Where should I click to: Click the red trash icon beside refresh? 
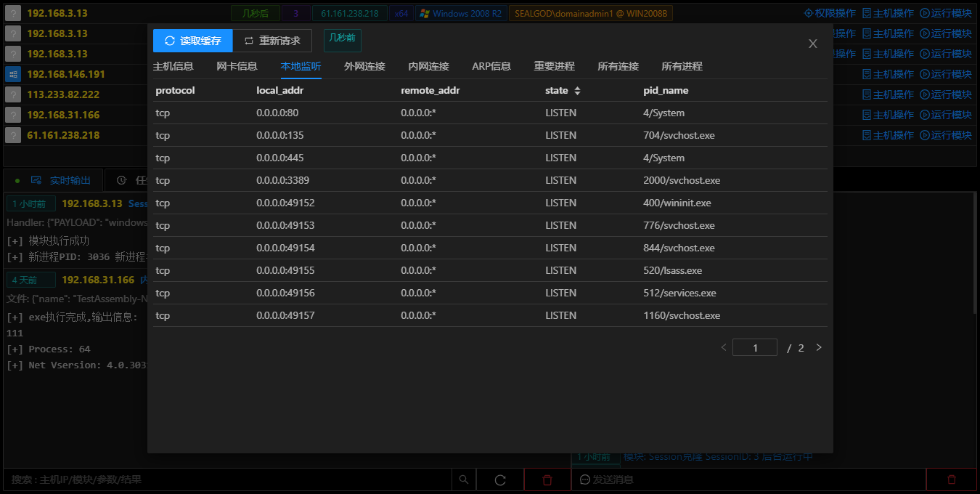tap(547, 479)
